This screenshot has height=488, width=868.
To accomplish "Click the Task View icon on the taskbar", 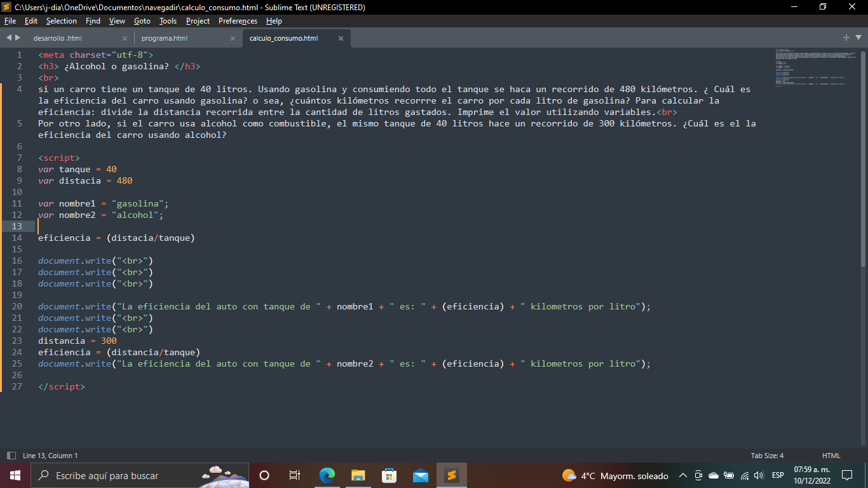I will click(x=294, y=475).
